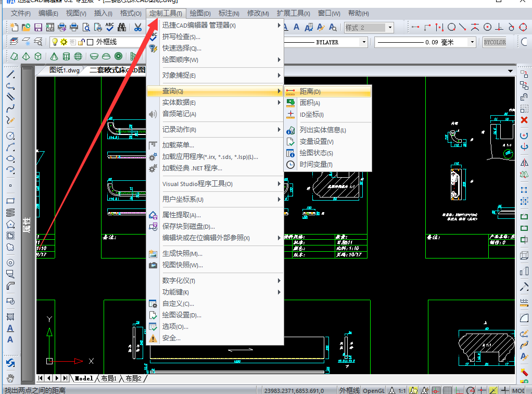Viewport: 532px width, 394px height.
Task: Click the ACIS export icon
Action: [50, 27]
